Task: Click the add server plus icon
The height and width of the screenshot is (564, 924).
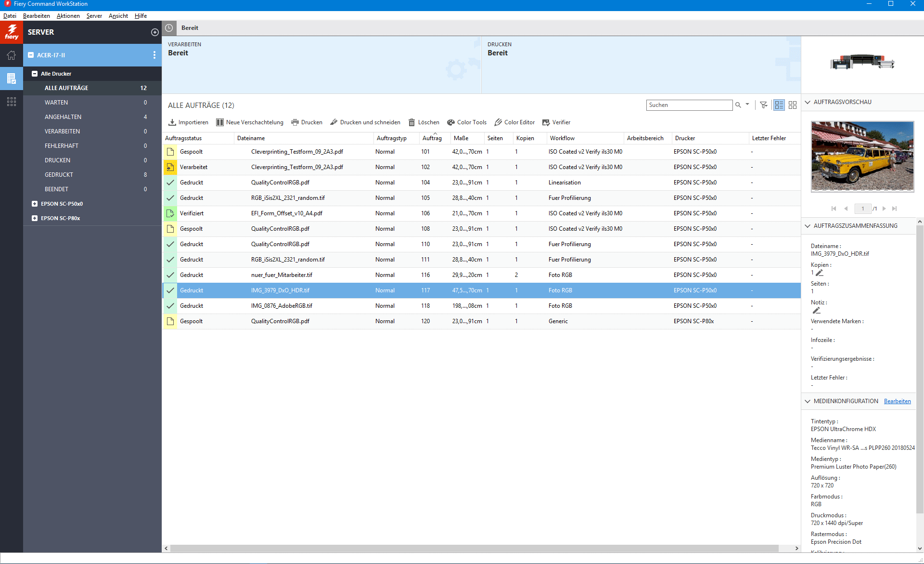Action: (x=154, y=32)
